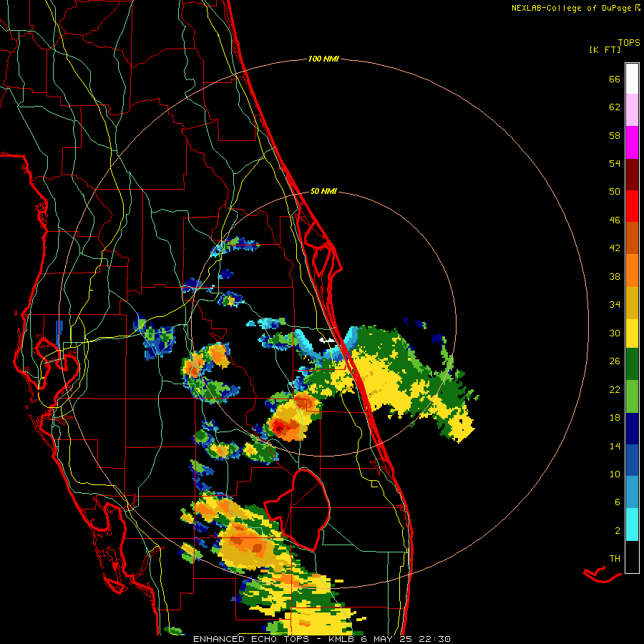Click the 38 legend value
644x644 pixels.
[615, 276]
